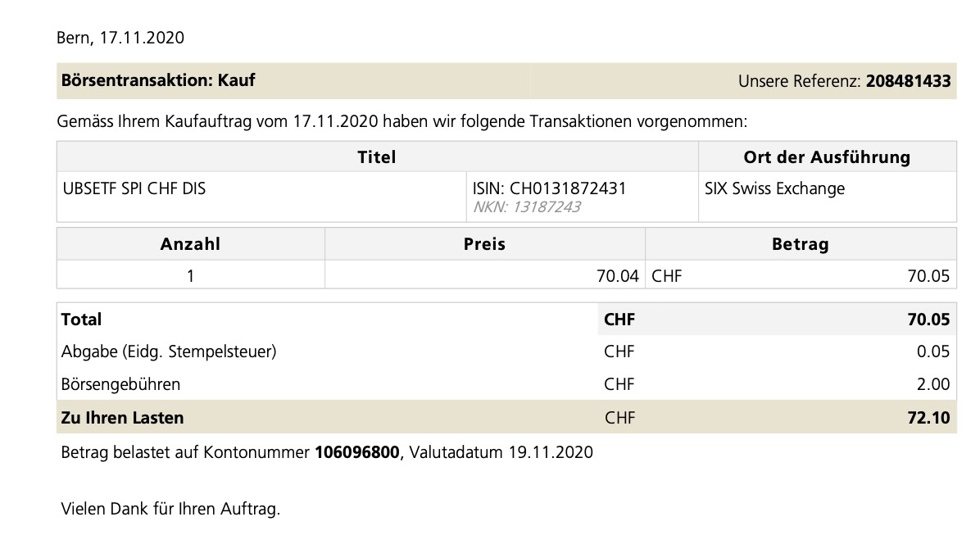Click the 'Preis' column header
Image resolution: width=980 pixels, height=535 pixels.
[484, 243]
